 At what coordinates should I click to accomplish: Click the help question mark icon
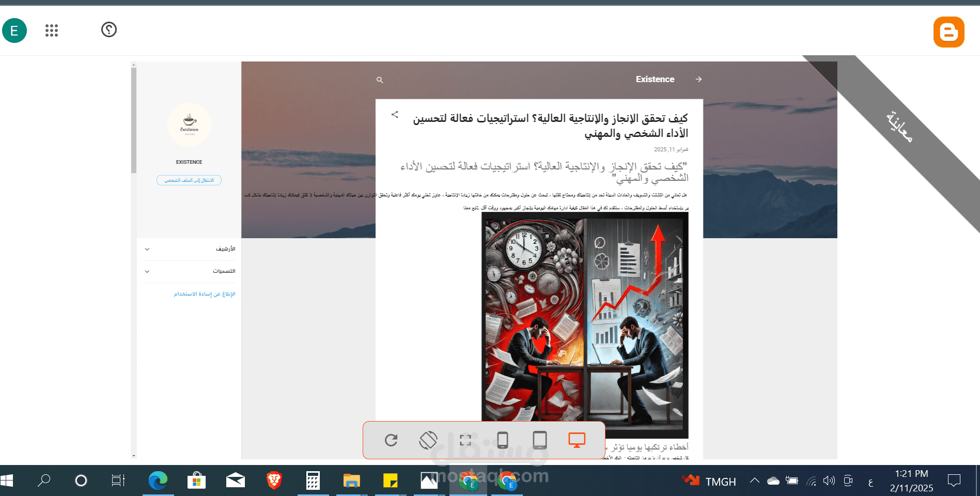point(108,29)
